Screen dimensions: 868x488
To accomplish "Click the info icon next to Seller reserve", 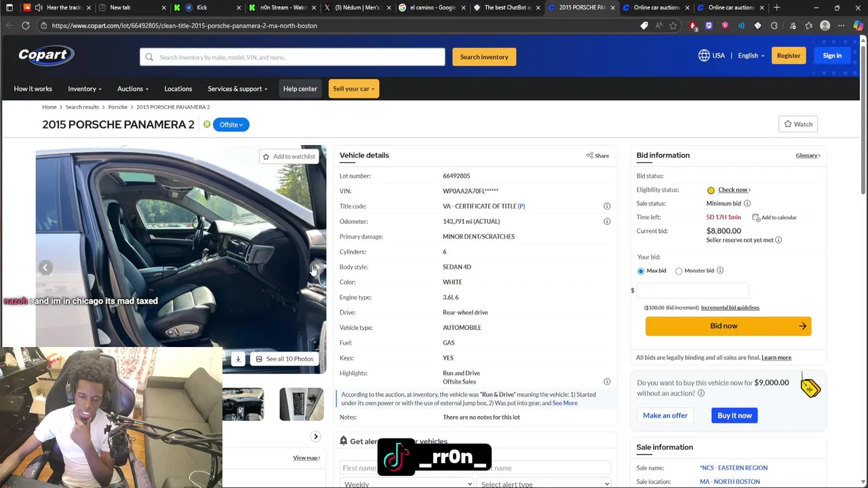I will (x=778, y=240).
